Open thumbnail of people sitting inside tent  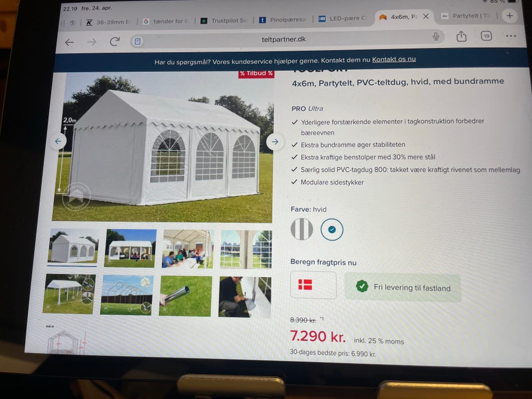point(188,249)
